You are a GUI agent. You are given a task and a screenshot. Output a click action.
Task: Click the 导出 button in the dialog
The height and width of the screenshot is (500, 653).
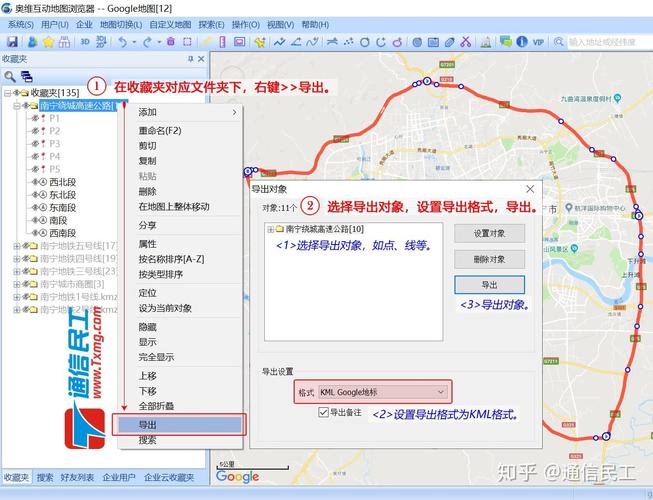[489, 285]
